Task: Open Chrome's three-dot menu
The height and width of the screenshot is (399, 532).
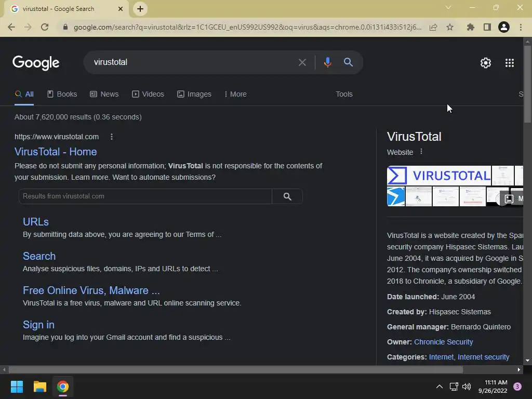Action: (x=521, y=27)
